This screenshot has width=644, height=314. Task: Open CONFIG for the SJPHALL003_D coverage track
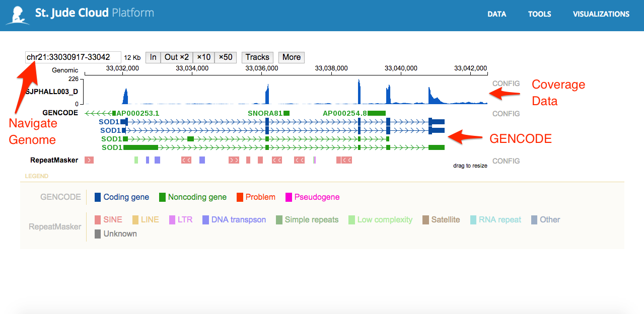tap(506, 84)
